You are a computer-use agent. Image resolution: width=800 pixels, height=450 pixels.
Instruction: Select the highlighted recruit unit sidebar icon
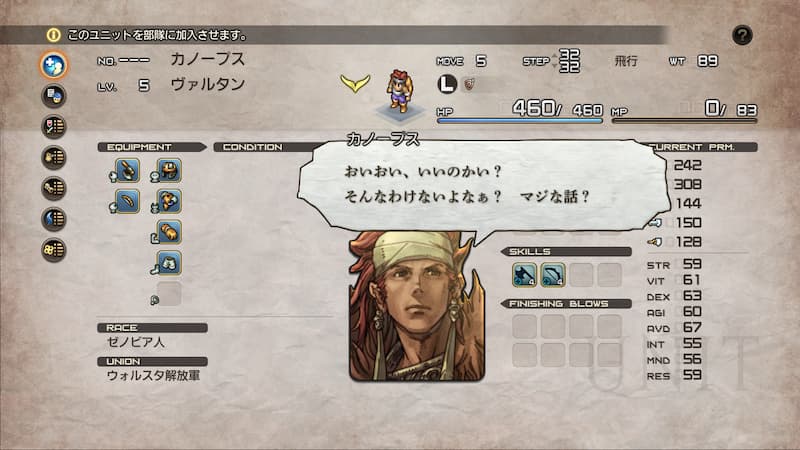(54, 65)
